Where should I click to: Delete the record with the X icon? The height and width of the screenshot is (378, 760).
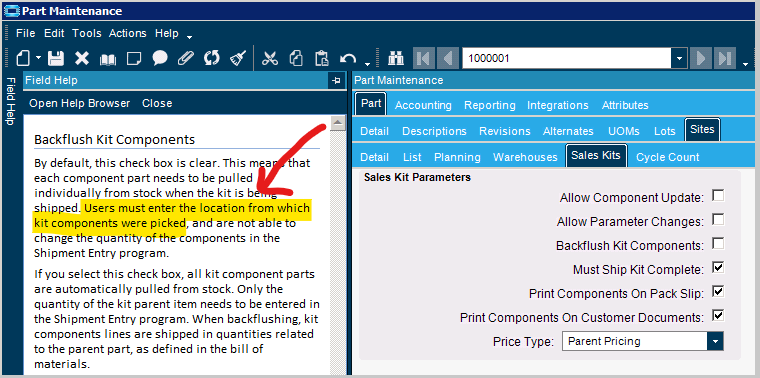point(82,59)
